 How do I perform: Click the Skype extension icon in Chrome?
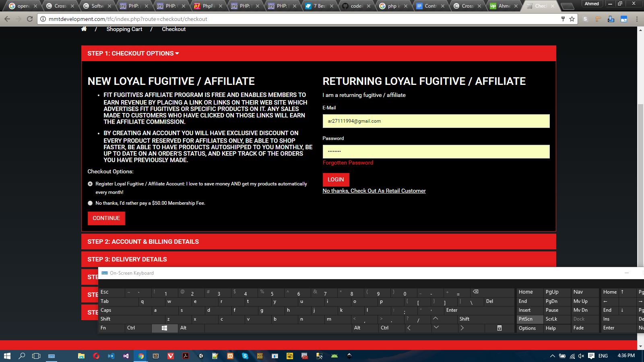[585, 19]
